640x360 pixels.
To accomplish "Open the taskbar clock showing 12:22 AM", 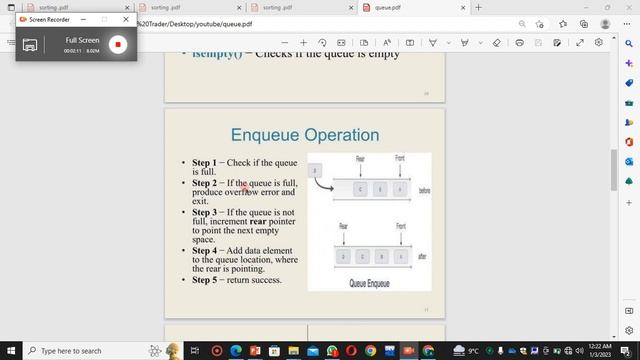I will tap(600, 351).
